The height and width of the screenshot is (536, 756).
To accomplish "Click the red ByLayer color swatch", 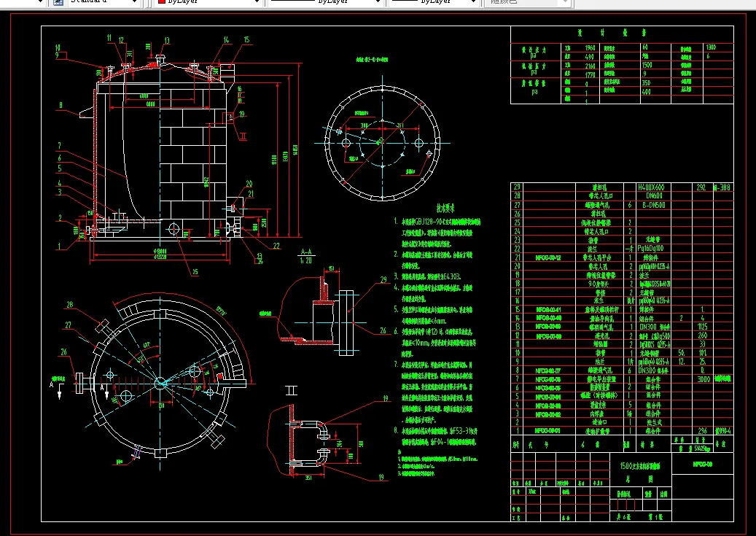I will [162, 1].
